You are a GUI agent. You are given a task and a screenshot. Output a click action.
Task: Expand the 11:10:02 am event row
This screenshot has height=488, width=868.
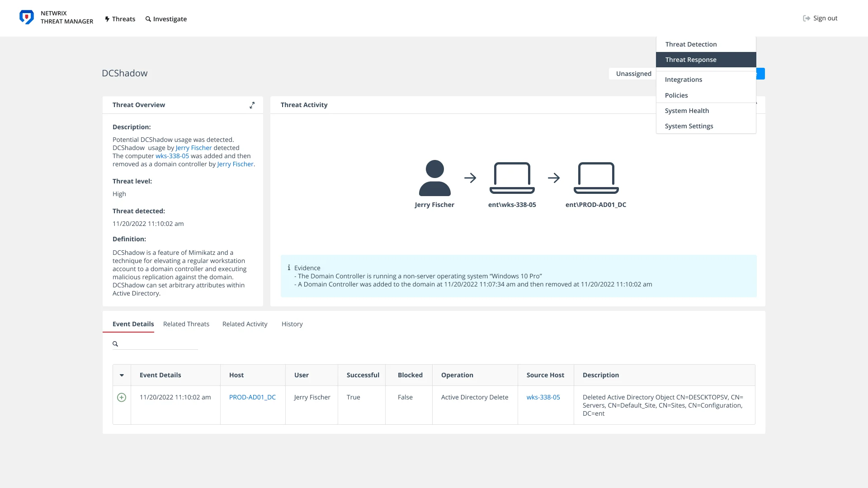[x=122, y=397]
